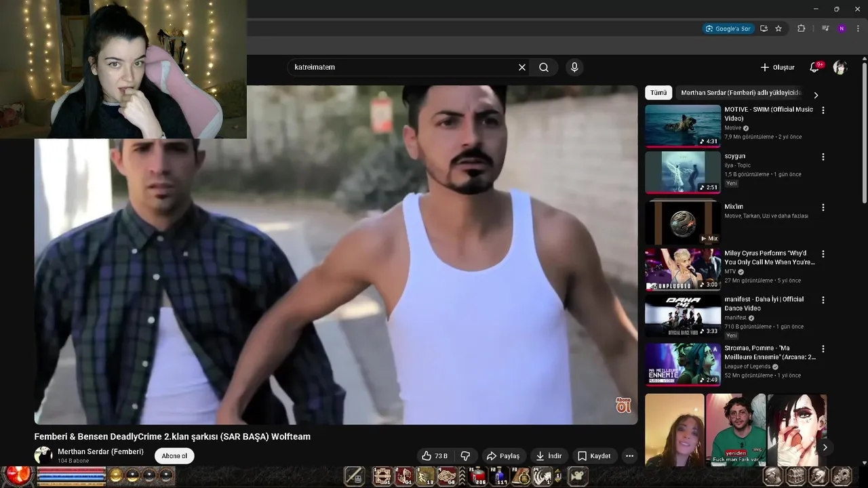Click the League of Legends channel name

747,367
